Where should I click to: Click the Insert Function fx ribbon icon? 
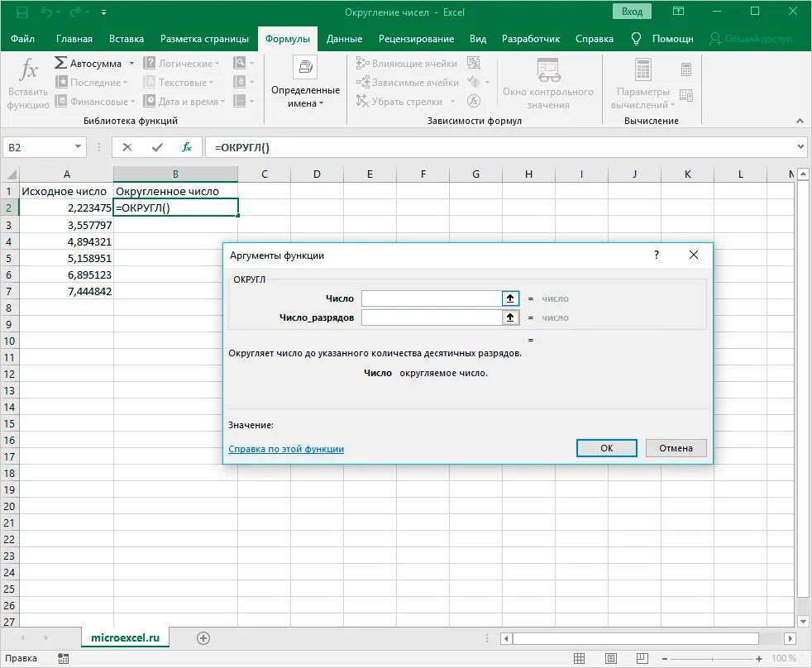tap(28, 70)
